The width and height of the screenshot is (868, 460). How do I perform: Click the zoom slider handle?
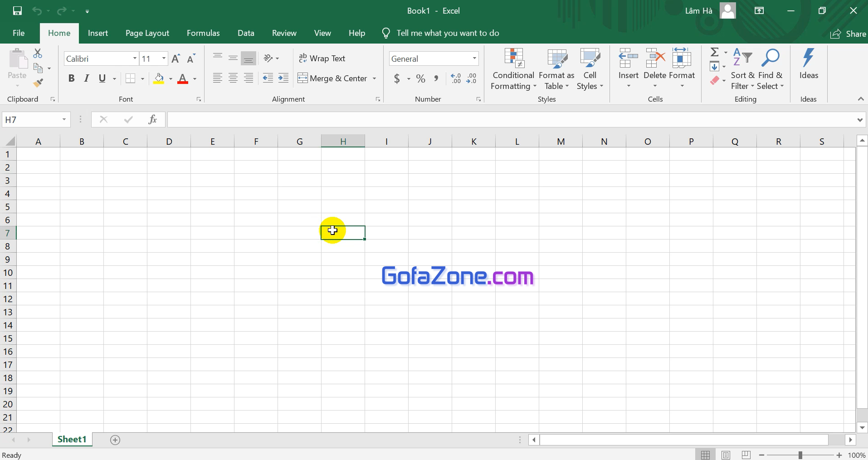coord(800,455)
